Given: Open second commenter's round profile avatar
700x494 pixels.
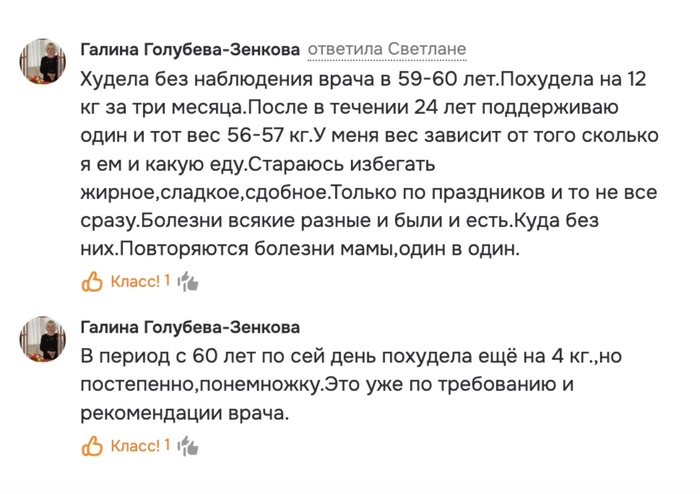Looking at the screenshot, I should [x=43, y=341].
